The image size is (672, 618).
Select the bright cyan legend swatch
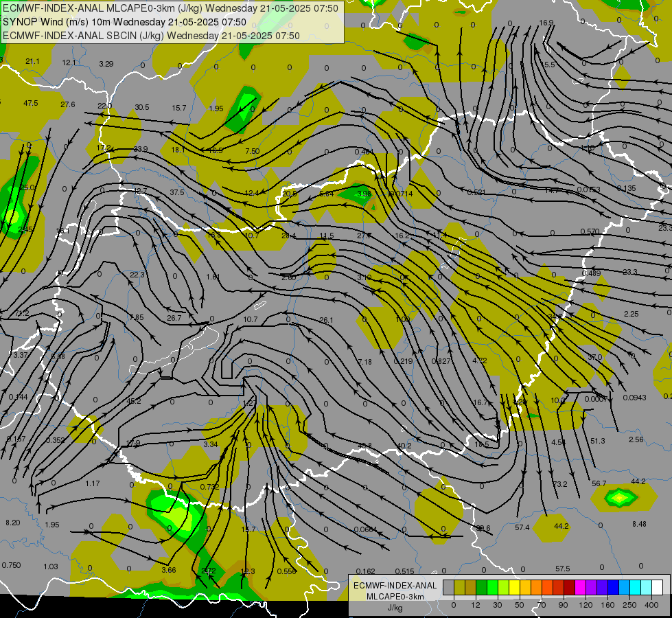(635, 587)
